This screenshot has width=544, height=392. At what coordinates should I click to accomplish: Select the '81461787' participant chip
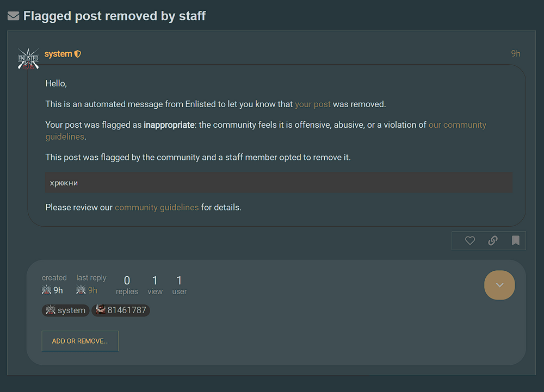click(x=121, y=310)
